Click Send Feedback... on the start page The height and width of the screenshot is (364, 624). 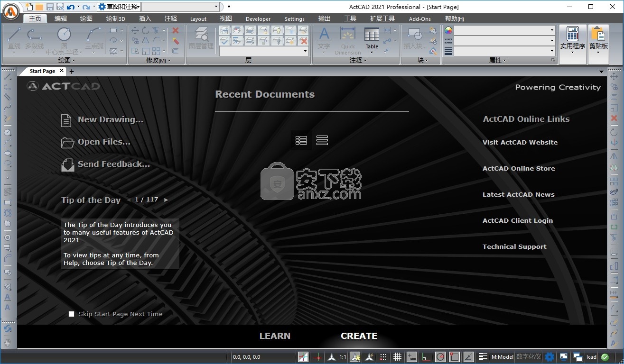(105, 164)
